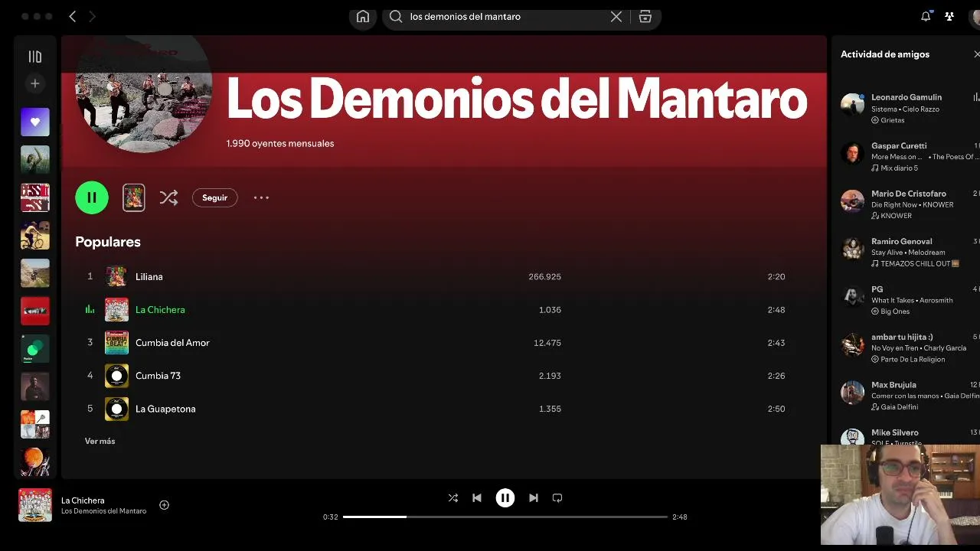The width and height of the screenshot is (980, 551).
Task: Expand the list with Ver más
Action: (x=100, y=441)
